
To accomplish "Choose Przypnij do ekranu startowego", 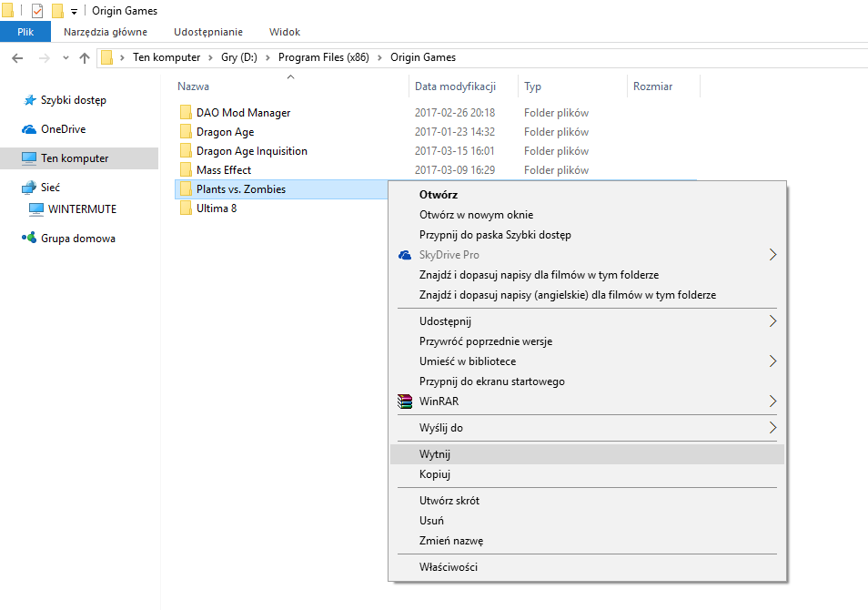I will point(588,381).
